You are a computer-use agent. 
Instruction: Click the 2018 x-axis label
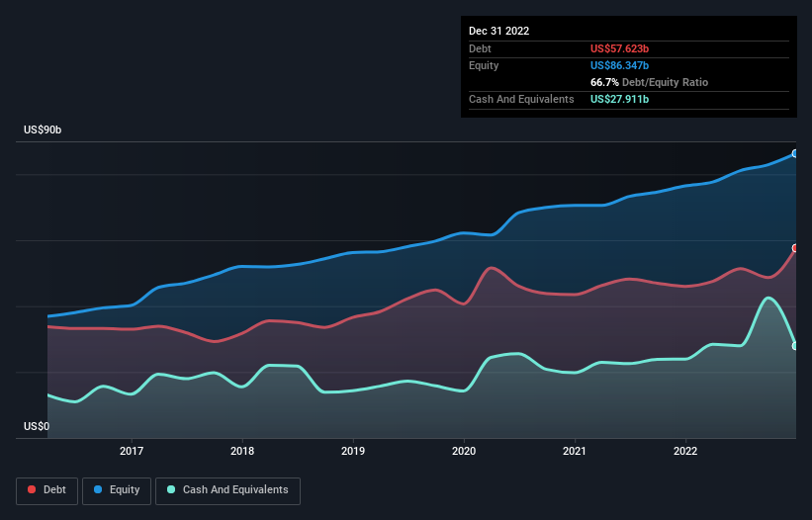[x=242, y=451]
